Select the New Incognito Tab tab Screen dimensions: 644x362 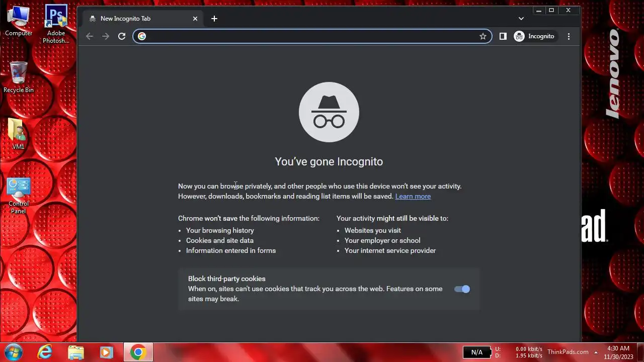pos(143,19)
